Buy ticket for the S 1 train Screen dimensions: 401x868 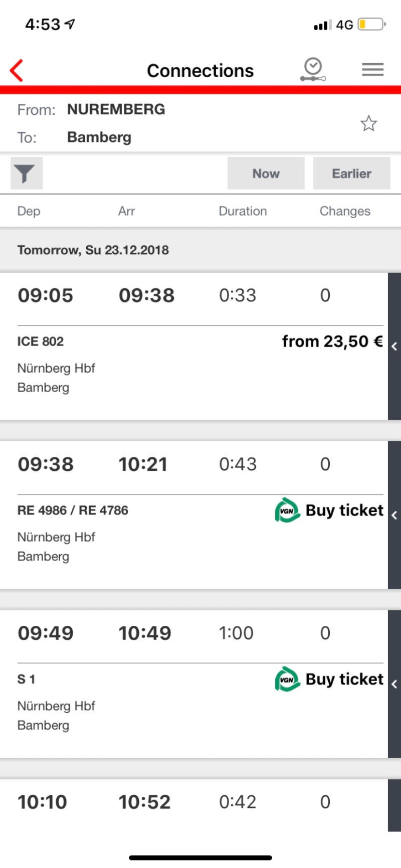(x=344, y=679)
